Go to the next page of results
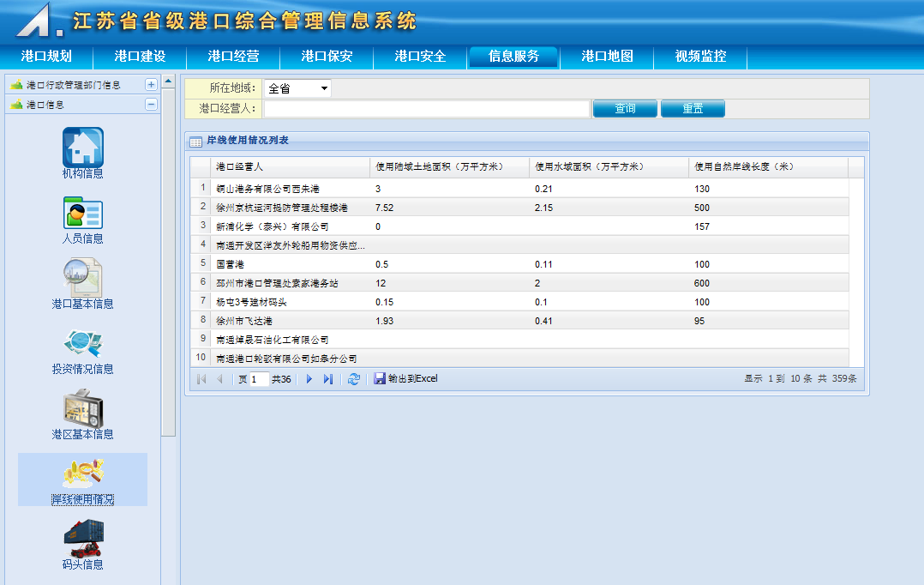This screenshot has height=585, width=924. 309,379
